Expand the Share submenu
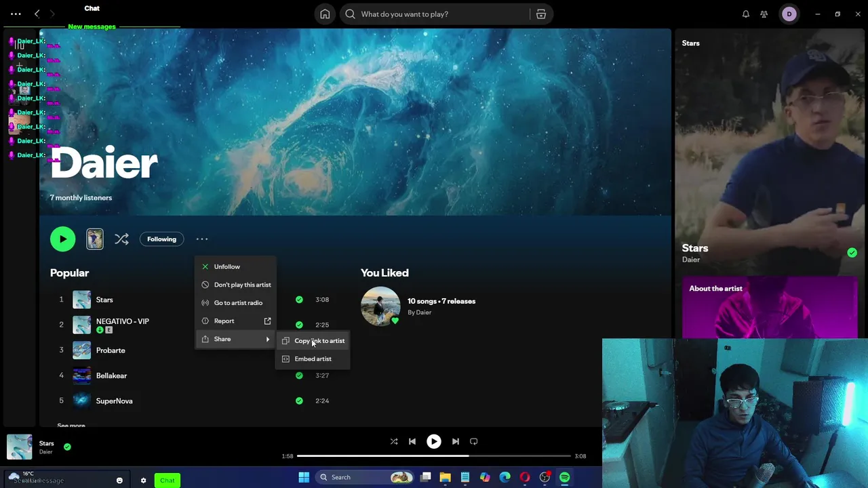 235,339
